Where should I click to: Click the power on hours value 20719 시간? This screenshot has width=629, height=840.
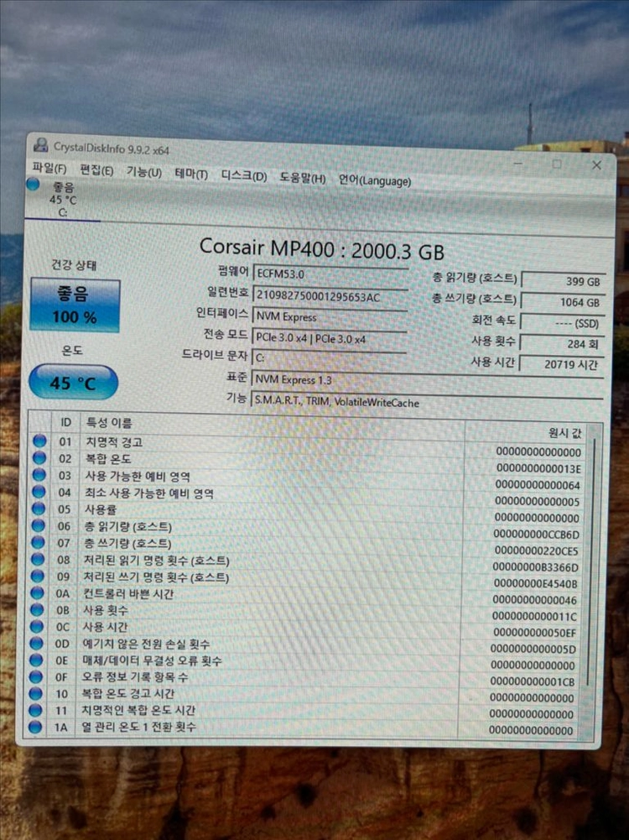tap(561, 364)
